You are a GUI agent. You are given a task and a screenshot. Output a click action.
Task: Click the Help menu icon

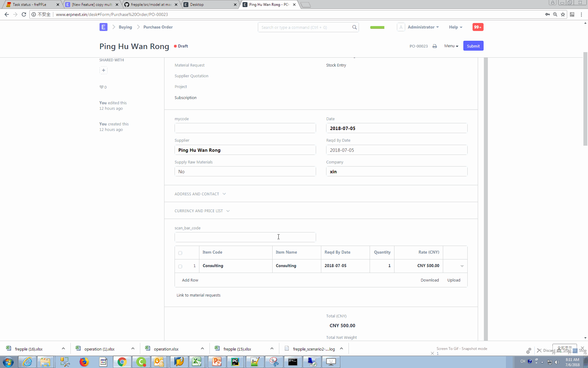[455, 27]
